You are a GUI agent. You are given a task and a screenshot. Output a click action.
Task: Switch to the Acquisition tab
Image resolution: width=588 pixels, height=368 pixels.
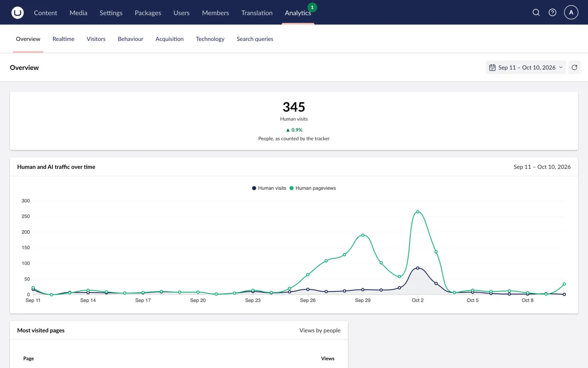click(x=169, y=39)
